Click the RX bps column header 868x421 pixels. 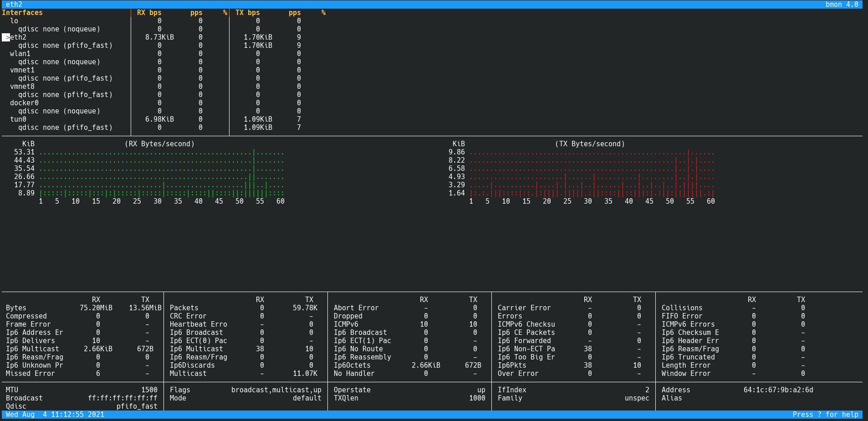149,13
